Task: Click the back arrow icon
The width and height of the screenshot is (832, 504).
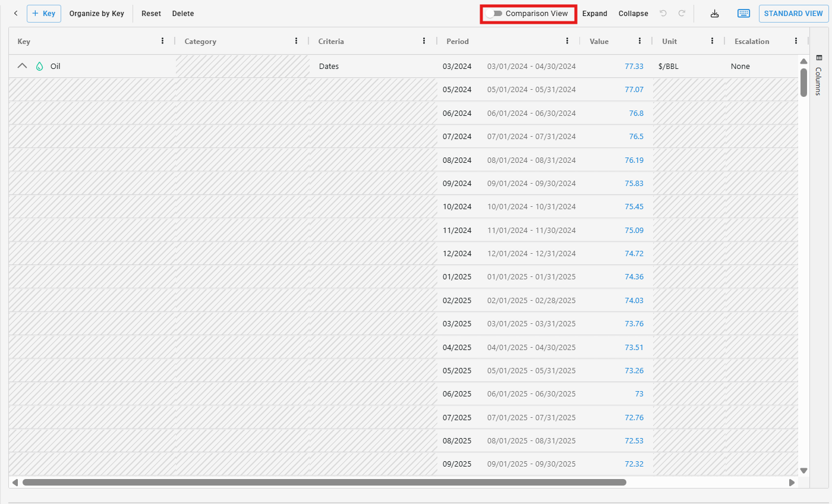Action: tap(15, 13)
